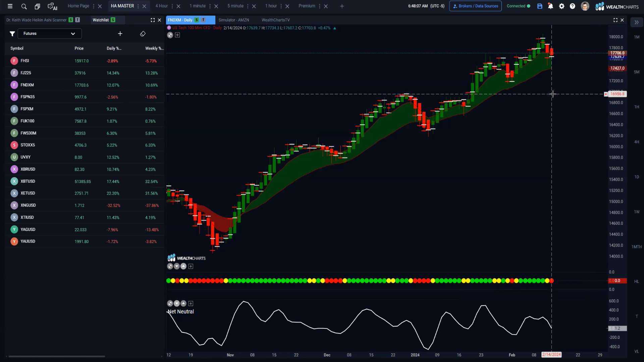Click the red 17706.0 price label on axis

[617, 53]
